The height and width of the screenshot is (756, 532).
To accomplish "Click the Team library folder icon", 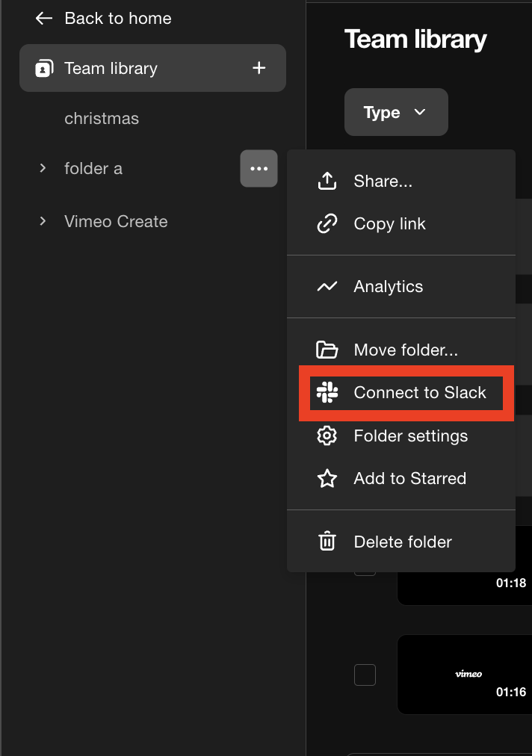I will point(44,69).
